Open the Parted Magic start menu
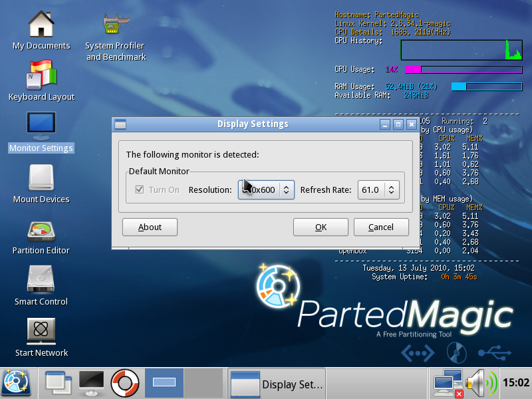This screenshot has height=399, width=532. [16, 382]
